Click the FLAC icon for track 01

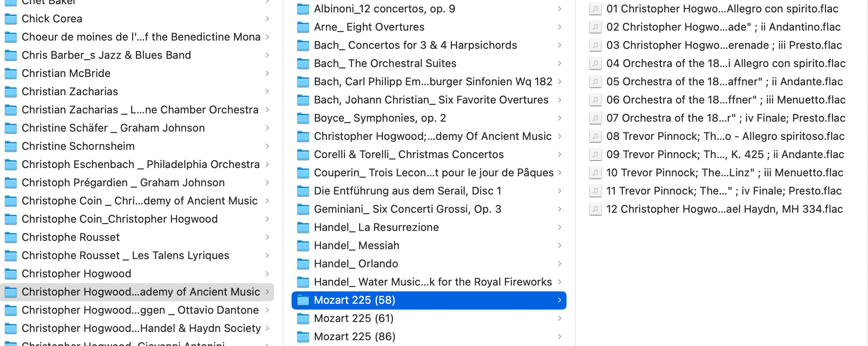[x=595, y=9]
